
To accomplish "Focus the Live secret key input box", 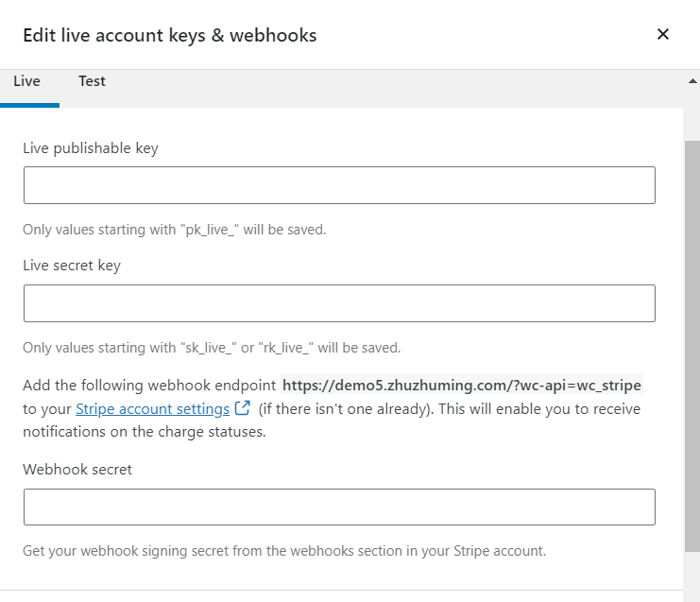I will [339, 303].
